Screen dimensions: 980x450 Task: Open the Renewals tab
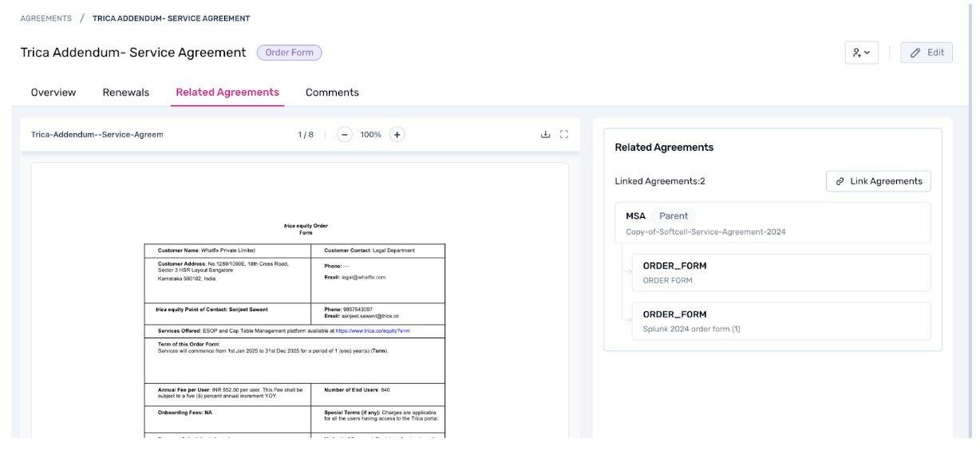(126, 93)
